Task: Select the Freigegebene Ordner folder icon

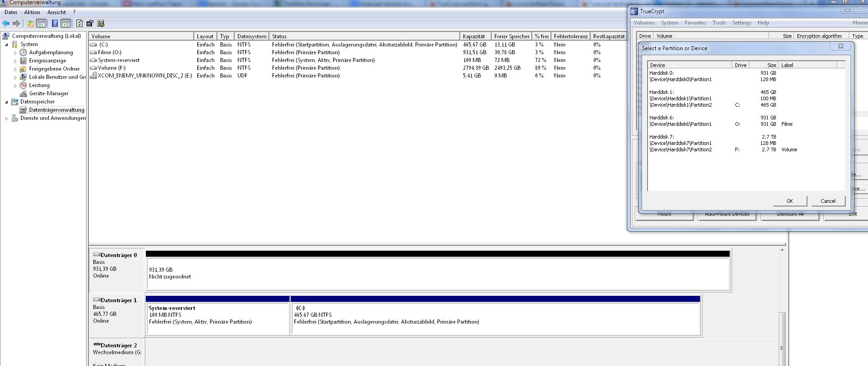Action: pos(23,69)
